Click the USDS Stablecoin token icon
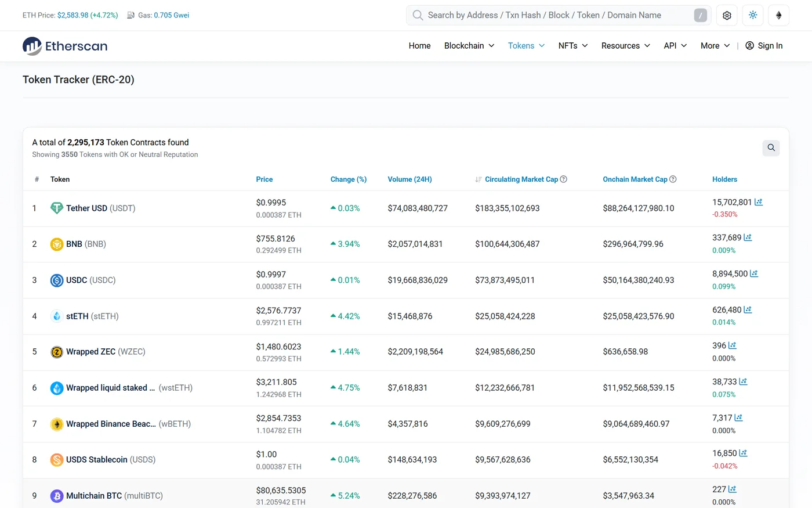 click(x=57, y=460)
